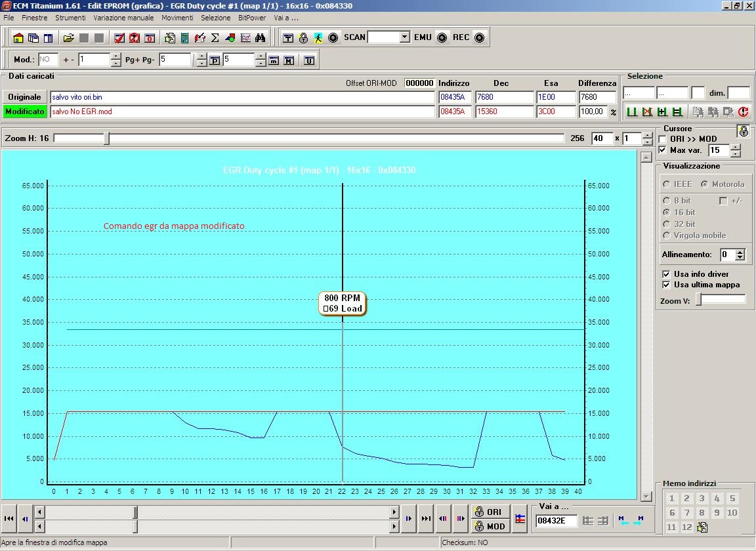Open the Variazione manuale menu
The width and height of the screenshot is (756, 551).
tap(123, 18)
